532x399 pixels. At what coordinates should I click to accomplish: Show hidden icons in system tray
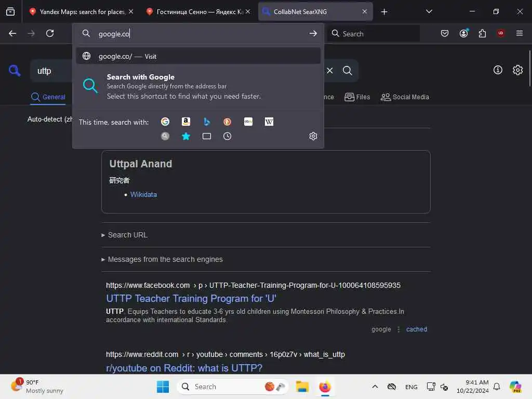(375, 387)
